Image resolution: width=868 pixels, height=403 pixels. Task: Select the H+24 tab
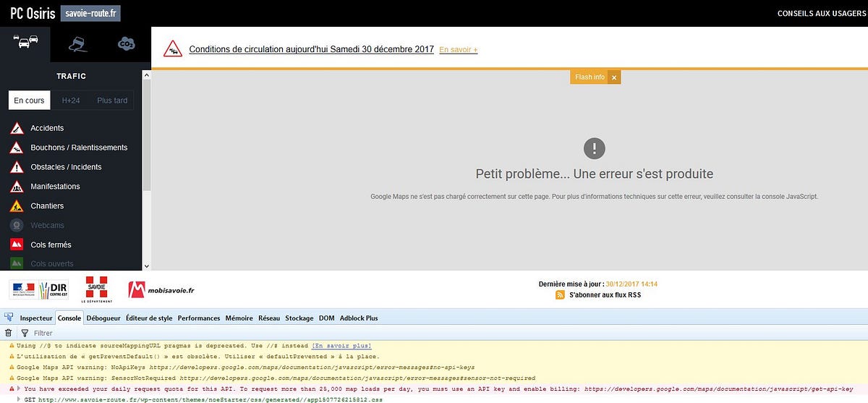71,101
